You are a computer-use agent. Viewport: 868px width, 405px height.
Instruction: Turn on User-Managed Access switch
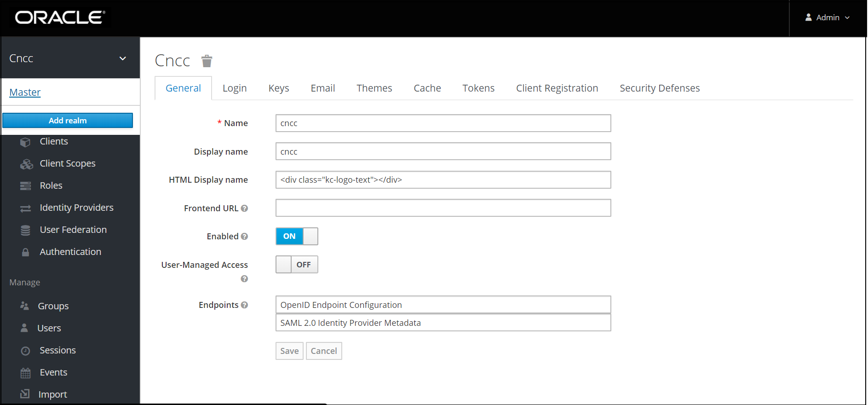[x=297, y=265]
